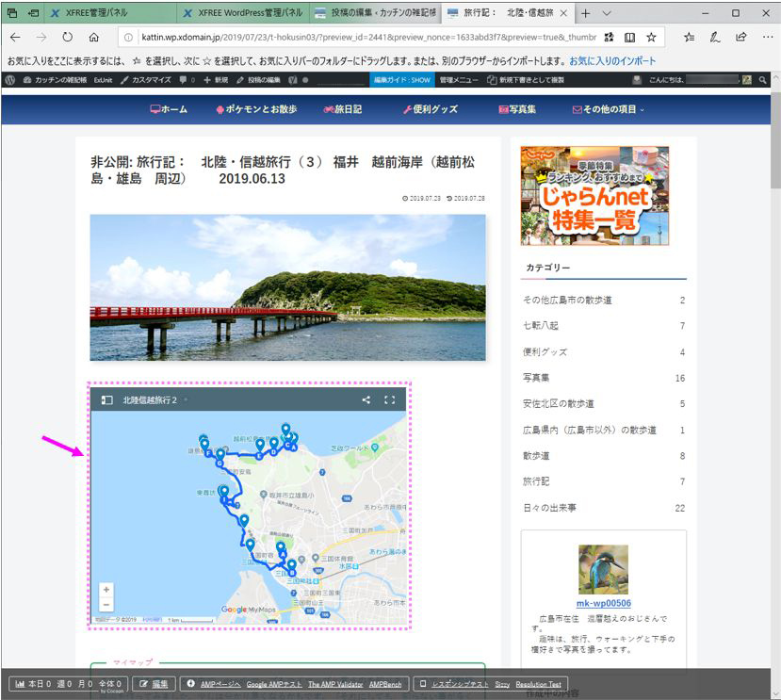This screenshot has width=781, height=700.
Task: Click the site info icon in address bar
Action: [x=128, y=37]
